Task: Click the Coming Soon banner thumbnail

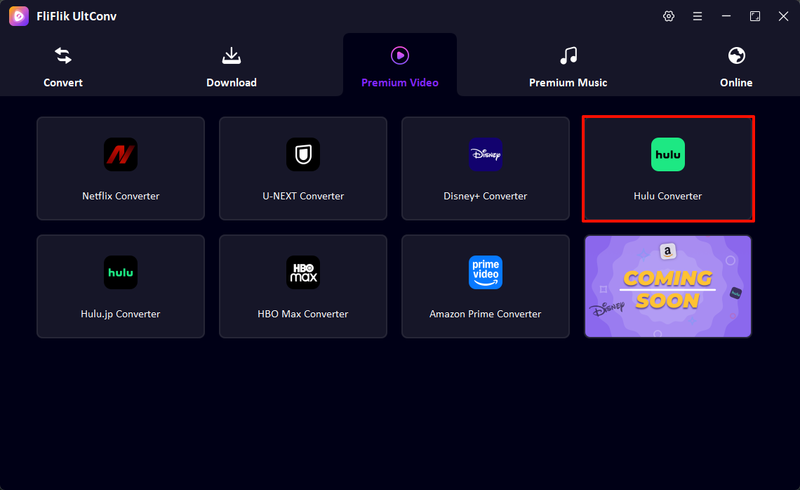Action: pos(668,286)
